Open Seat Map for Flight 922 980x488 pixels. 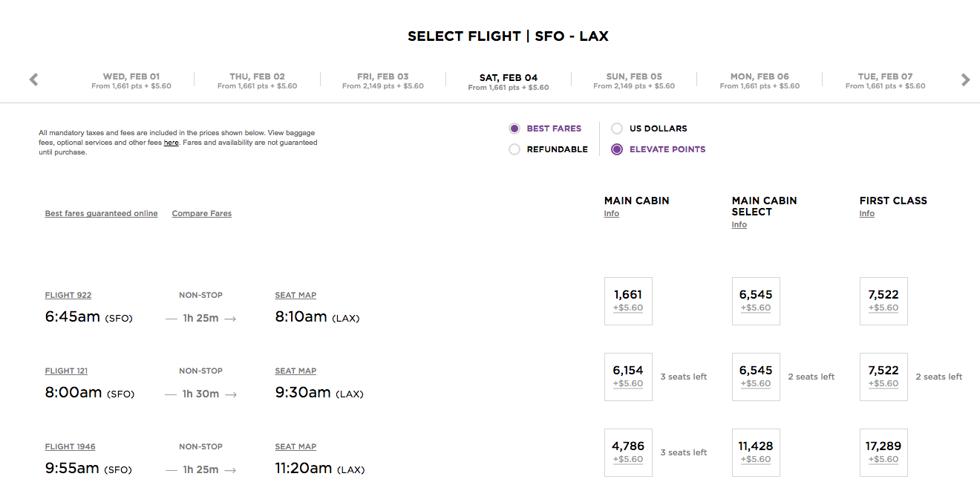pos(295,296)
